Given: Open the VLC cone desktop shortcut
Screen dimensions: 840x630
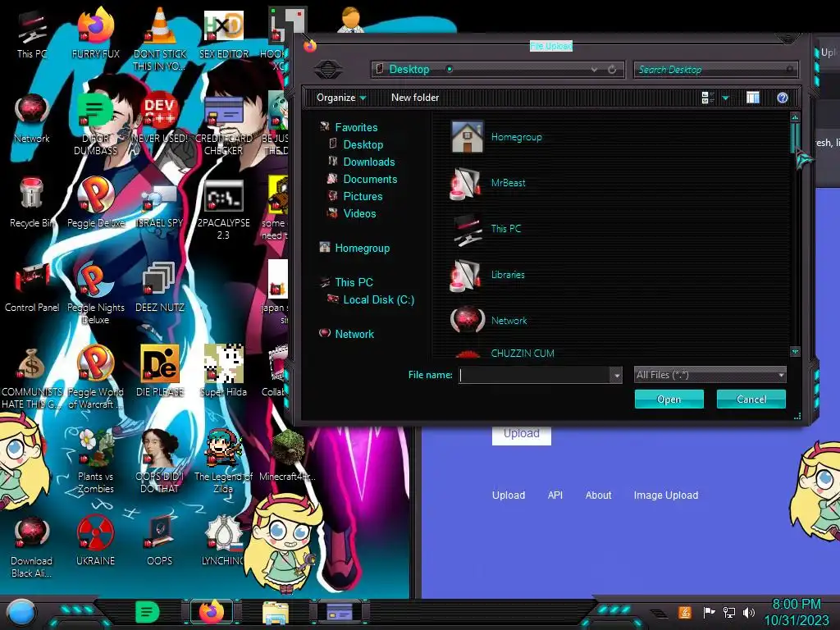Looking at the screenshot, I should pyautogui.click(x=160, y=39).
